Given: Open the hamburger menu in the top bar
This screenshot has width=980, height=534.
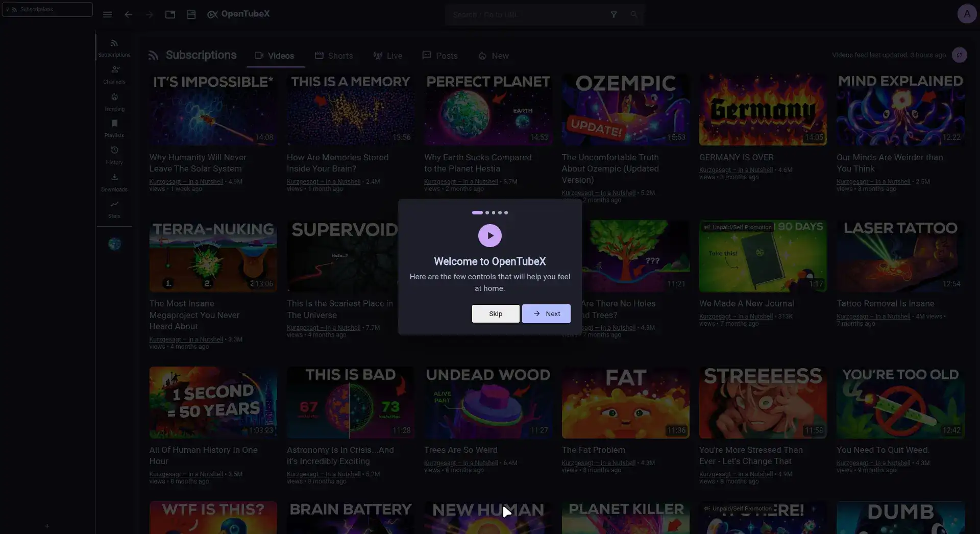Looking at the screenshot, I should [107, 15].
